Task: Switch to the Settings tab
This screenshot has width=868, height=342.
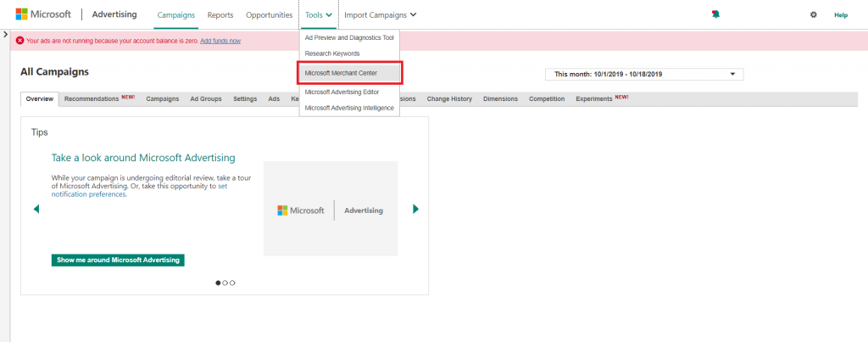Action: click(245, 98)
